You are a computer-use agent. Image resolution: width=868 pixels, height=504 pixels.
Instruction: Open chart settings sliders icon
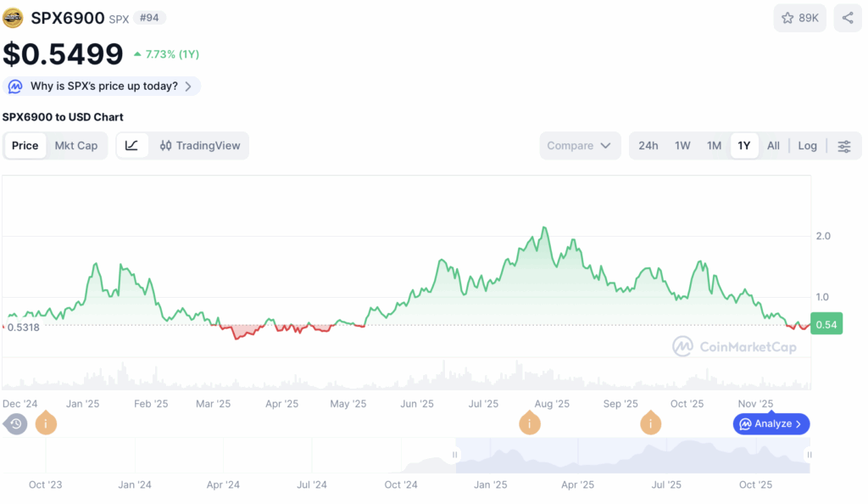(x=844, y=146)
